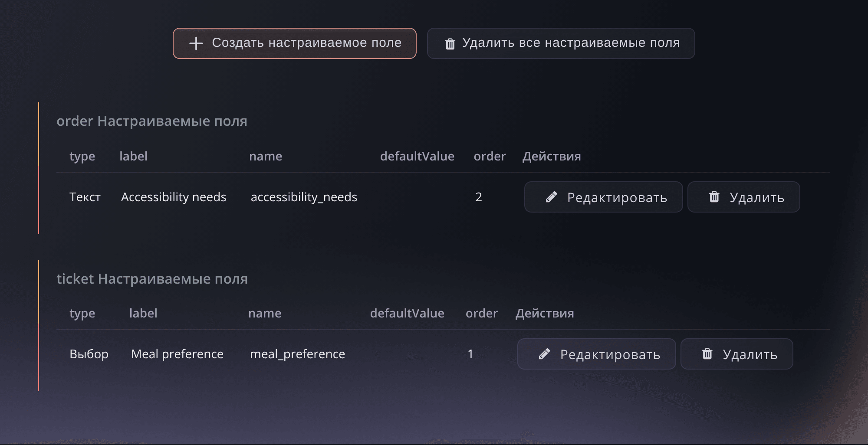Image resolution: width=868 pixels, height=445 pixels.
Task: Click the Выбор type cell in ticket table
Action: tap(89, 354)
